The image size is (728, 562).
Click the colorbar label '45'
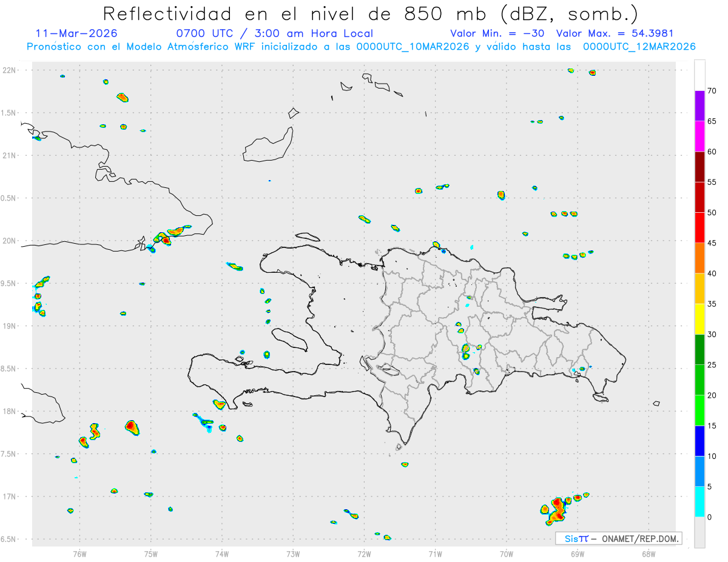(x=712, y=243)
